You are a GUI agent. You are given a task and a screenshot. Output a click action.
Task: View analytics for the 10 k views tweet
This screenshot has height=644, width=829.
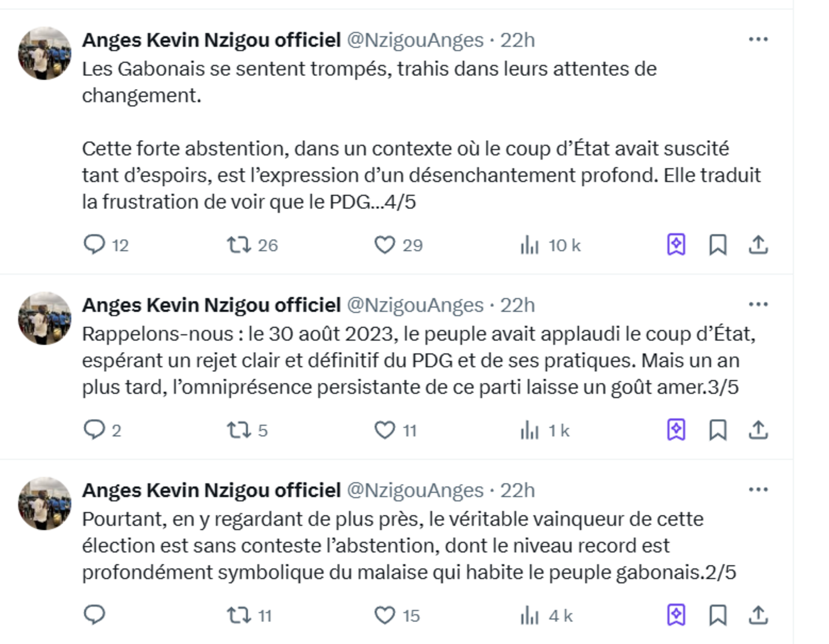click(x=530, y=245)
